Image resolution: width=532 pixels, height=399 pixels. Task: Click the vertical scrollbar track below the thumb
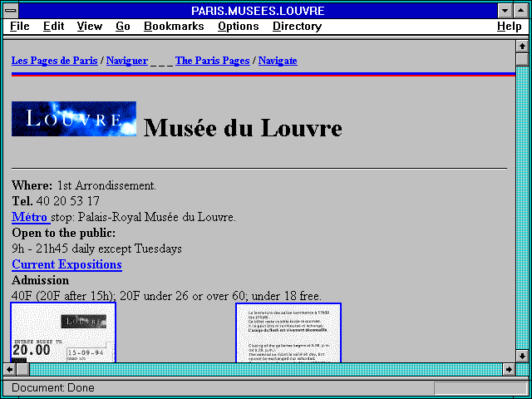coord(521,207)
